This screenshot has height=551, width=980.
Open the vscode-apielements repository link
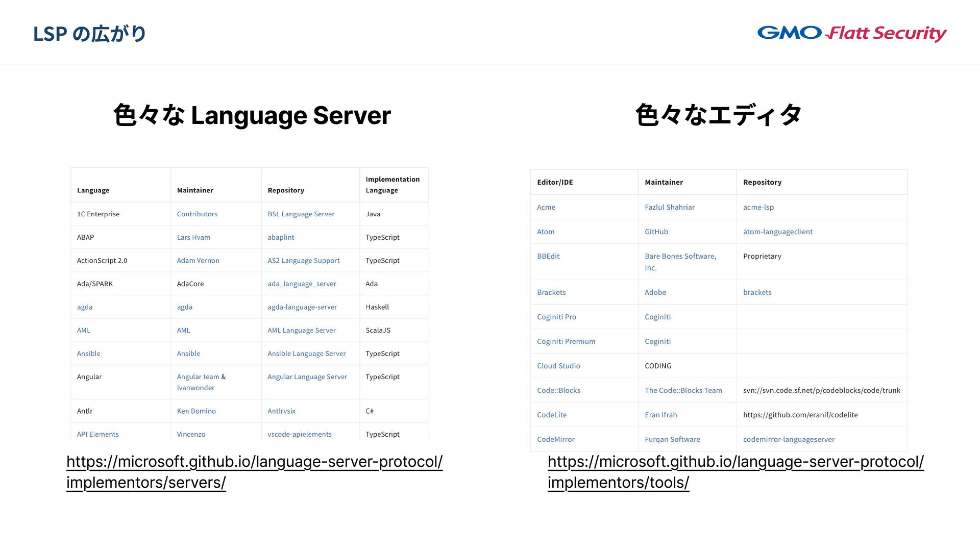(299, 434)
